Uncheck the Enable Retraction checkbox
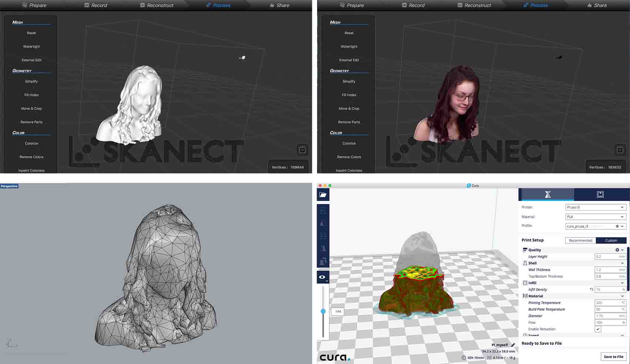This screenshot has height=364, width=630. click(598, 329)
